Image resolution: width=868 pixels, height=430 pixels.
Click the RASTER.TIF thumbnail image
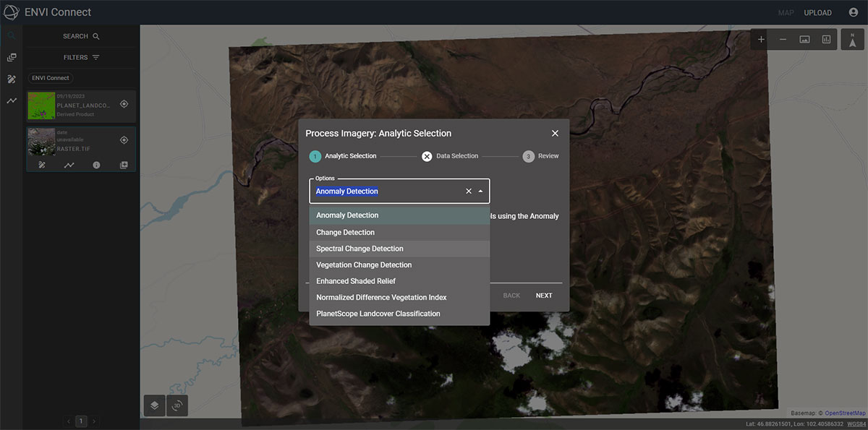(x=41, y=141)
